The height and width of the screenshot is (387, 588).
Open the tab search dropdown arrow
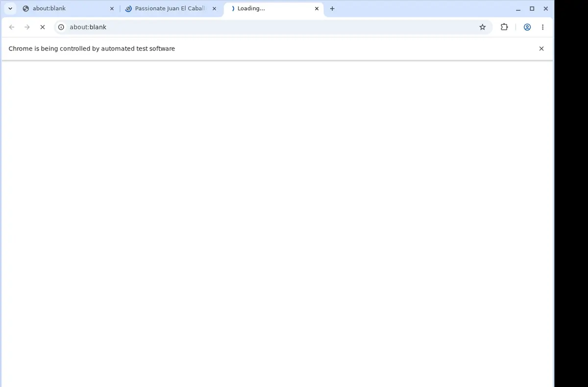(10, 8)
